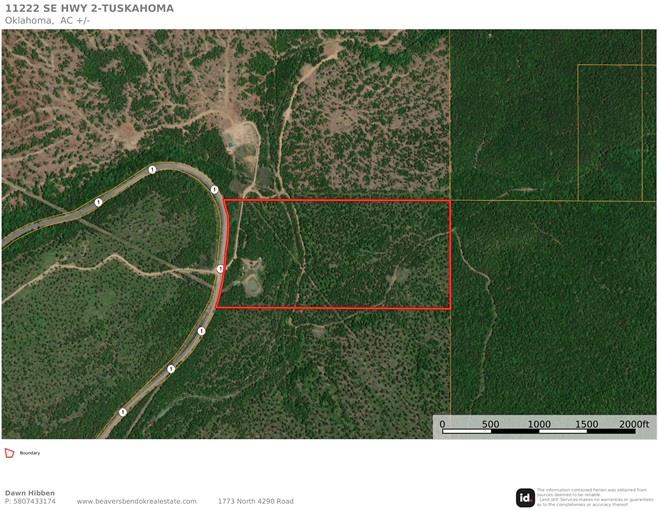Click the 500 mark on the scale bar
The height and width of the screenshot is (510, 659).
click(x=490, y=424)
